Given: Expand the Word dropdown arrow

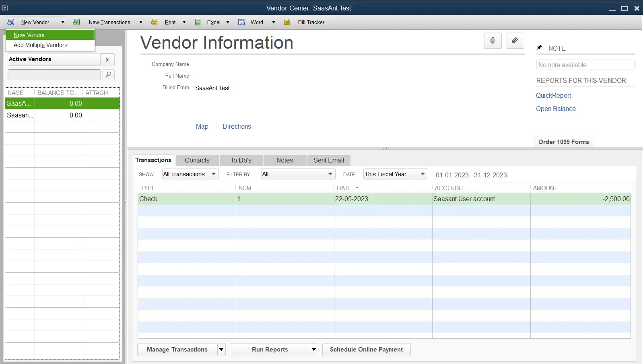Looking at the screenshot, I should pyautogui.click(x=274, y=22).
